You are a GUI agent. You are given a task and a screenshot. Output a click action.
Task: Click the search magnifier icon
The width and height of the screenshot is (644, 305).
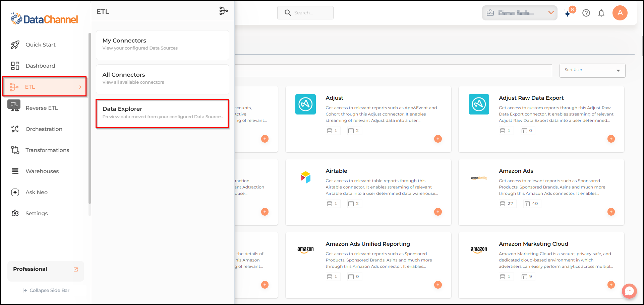tap(288, 13)
